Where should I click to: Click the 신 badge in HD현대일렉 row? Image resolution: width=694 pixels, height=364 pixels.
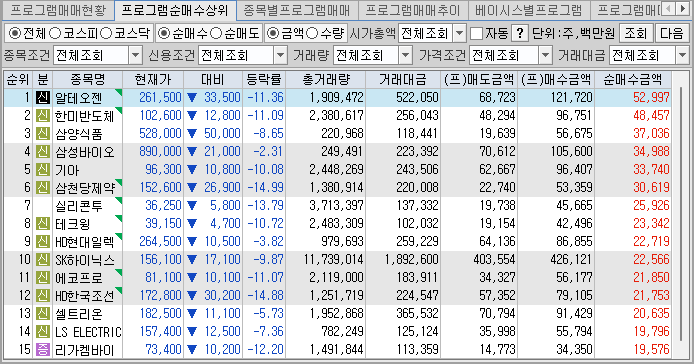point(42,241)
